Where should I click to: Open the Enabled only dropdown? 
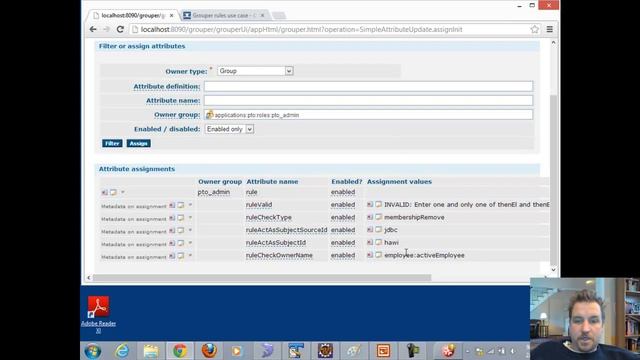click(229, 129)
